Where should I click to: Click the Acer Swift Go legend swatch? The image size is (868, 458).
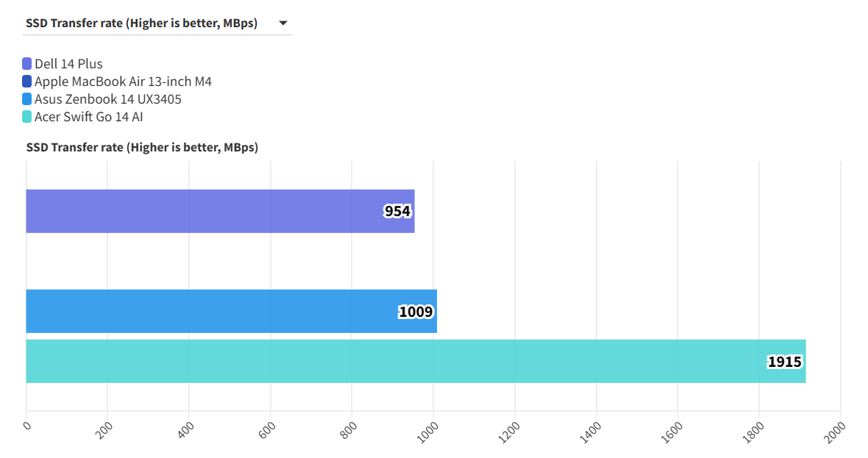click(27, 117)
